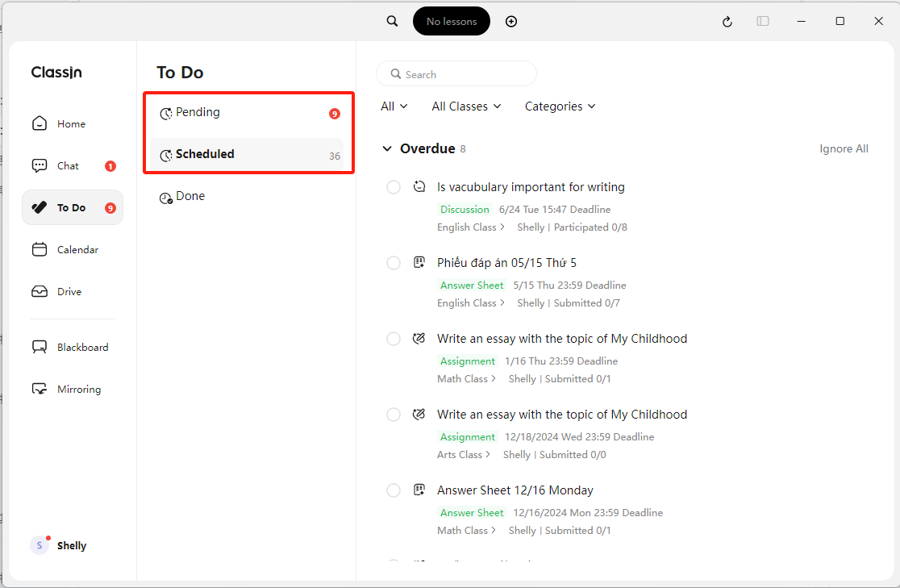
Task: Check circle for 12/18/2024 My Childhood assignment
Action: pyautogui.click(x=394, y=415)
